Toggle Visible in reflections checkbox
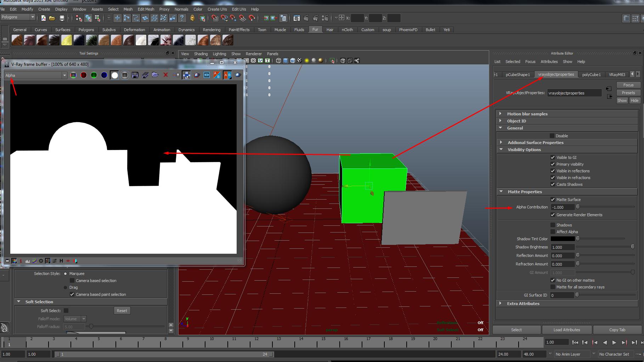Viewport: 644px width, 362px height. [553, 171]
